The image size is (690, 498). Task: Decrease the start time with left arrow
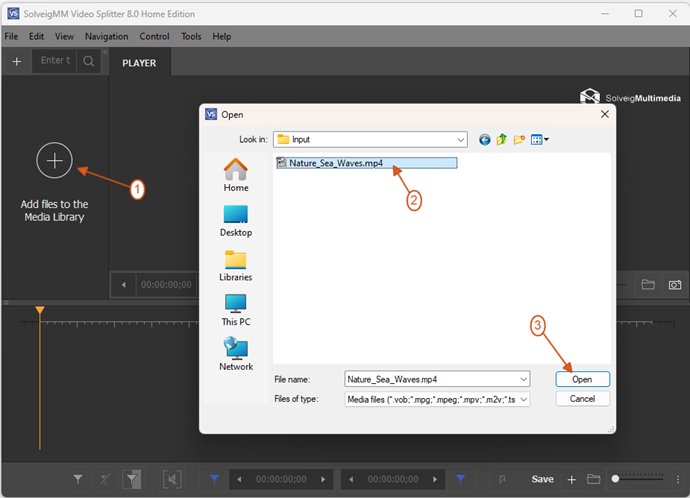point(239,480)
